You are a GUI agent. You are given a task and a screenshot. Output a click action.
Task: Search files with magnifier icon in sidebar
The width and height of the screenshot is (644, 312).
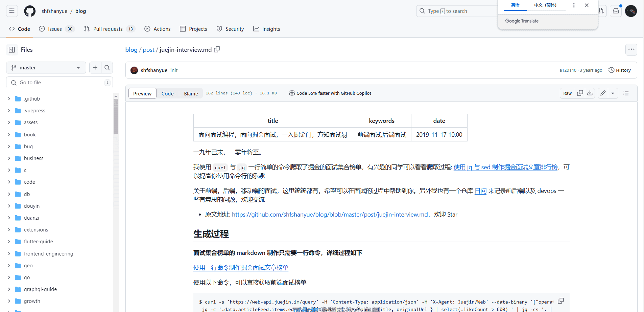click(x=107, y=68)
